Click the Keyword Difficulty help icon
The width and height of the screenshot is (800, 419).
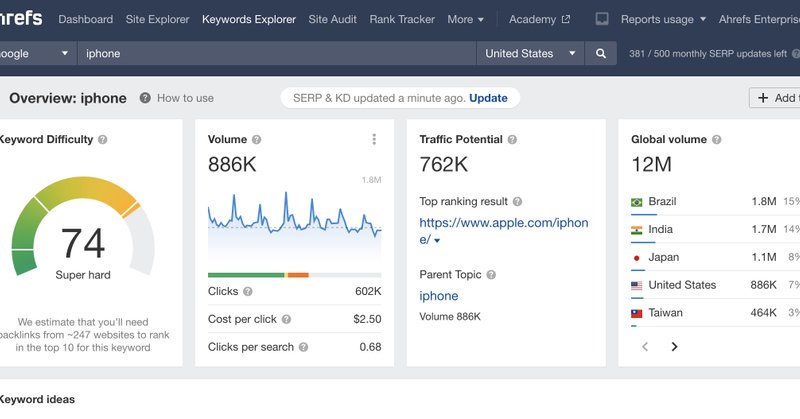point(103,140)
